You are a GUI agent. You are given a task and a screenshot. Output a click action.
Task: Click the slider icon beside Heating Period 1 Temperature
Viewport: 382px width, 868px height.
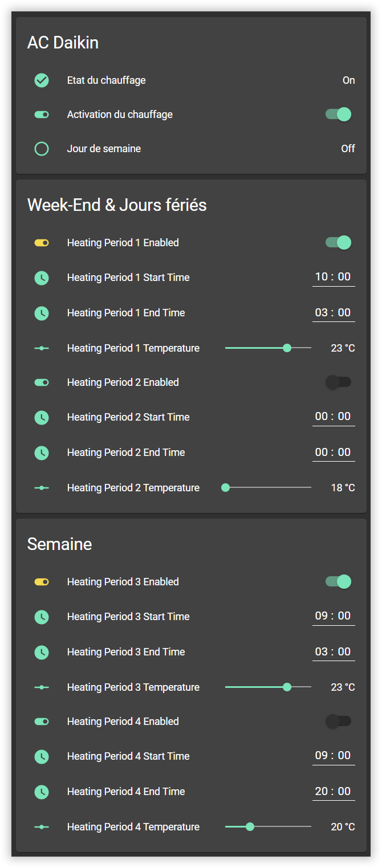point(42,348)
